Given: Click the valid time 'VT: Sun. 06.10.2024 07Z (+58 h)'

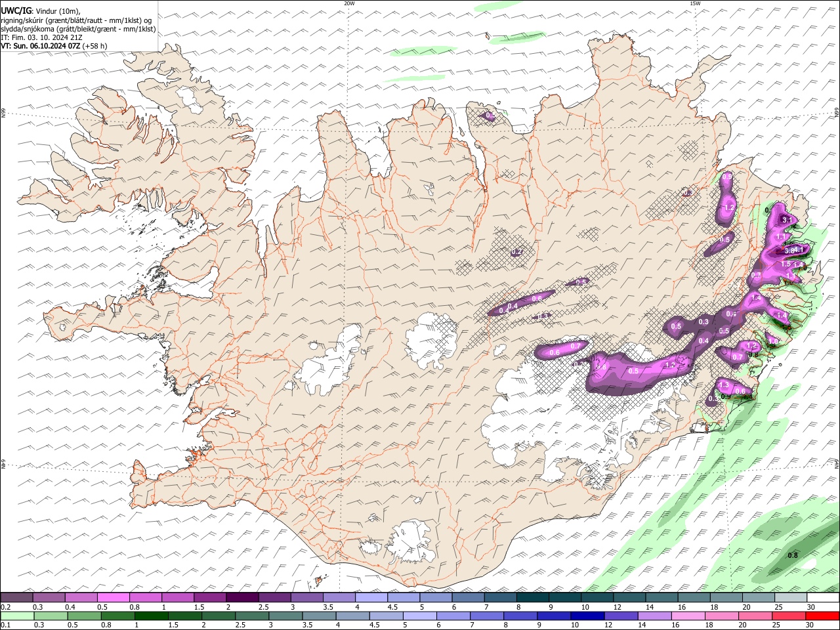Looking at the screenshot, I should [x=54, y=46].
